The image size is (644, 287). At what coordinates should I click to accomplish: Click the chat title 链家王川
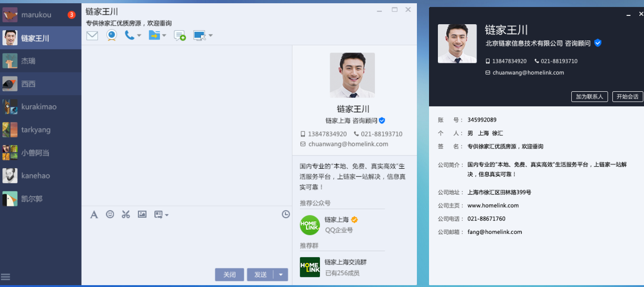[x=102, y=12]
